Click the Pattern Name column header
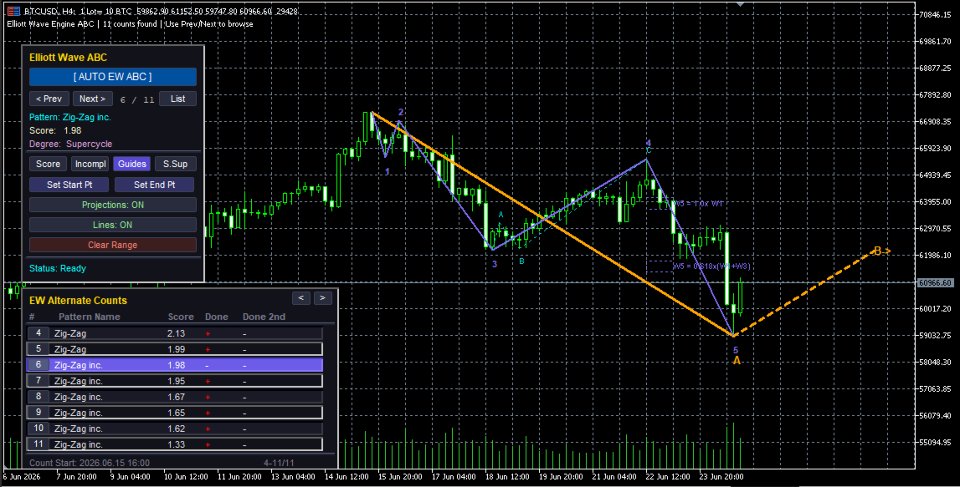This screenshot has height=487, width=960. coord(89,317)
